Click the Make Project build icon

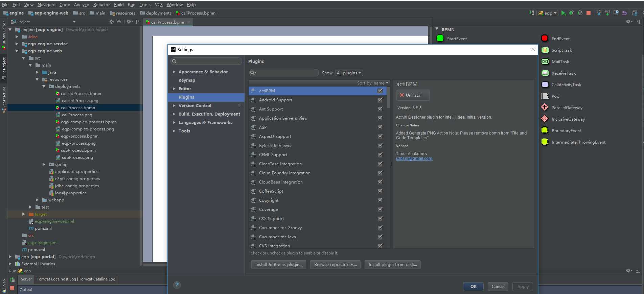pyautogui.click(x=532, y=13)
